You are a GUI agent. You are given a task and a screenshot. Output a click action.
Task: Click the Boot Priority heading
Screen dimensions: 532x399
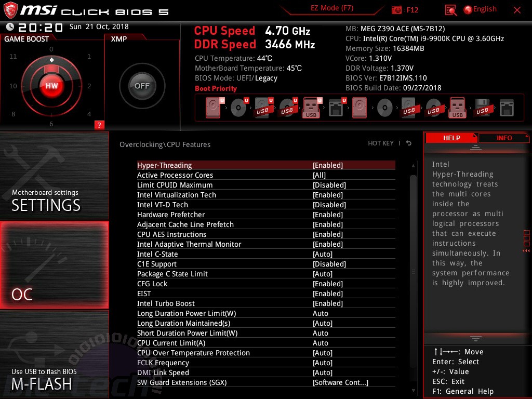click(x=216, y=88)
